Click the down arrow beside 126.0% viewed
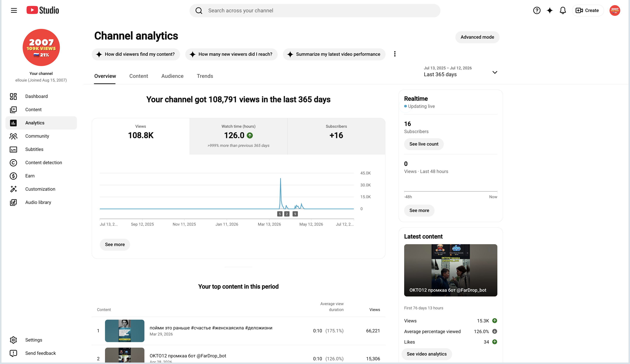This screenshot has width=630, height=364. pos(494,331)
